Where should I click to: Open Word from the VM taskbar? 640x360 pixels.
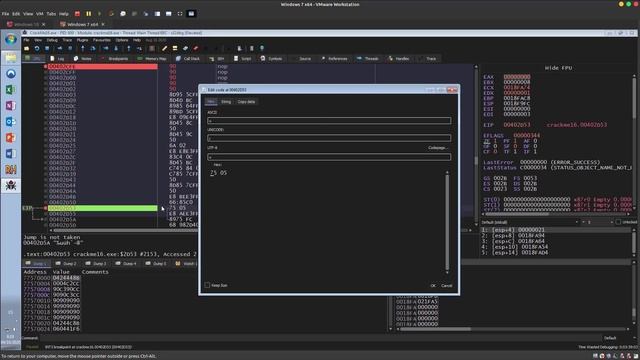[11, 153]
